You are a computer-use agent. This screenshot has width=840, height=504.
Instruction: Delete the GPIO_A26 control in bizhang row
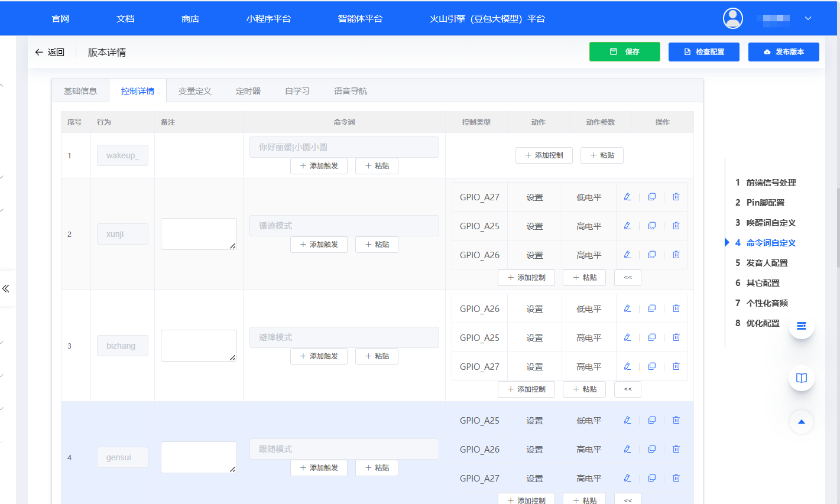(x=676, y=308)
